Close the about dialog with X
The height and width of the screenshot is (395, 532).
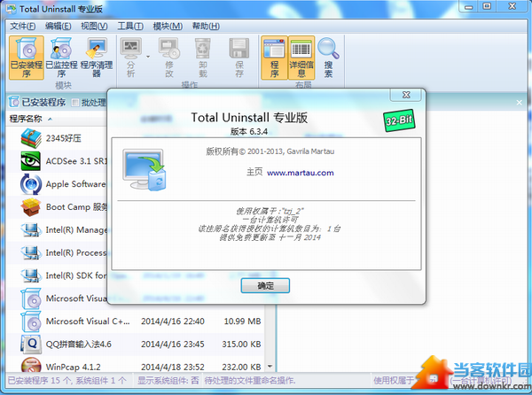point(406,95)
